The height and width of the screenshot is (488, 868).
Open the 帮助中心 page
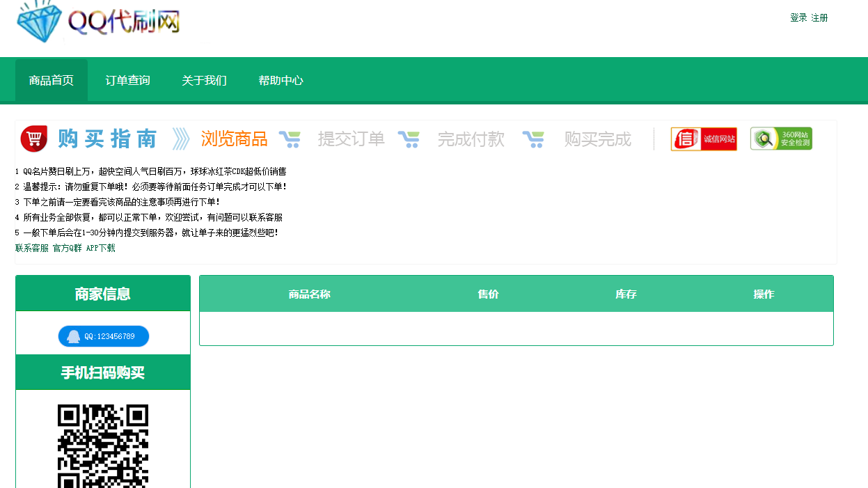[280, 80]
